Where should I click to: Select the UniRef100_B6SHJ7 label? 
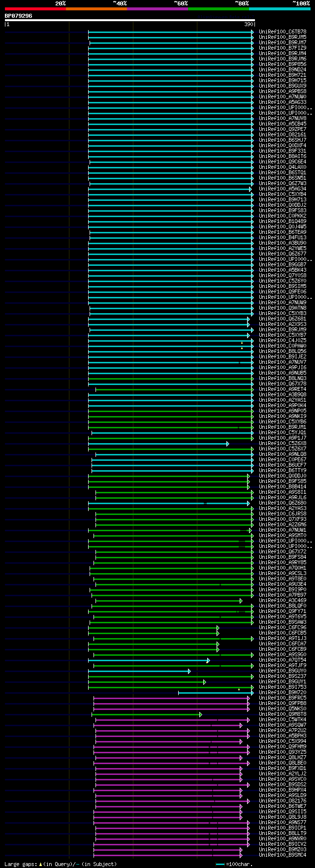(283, 140)
